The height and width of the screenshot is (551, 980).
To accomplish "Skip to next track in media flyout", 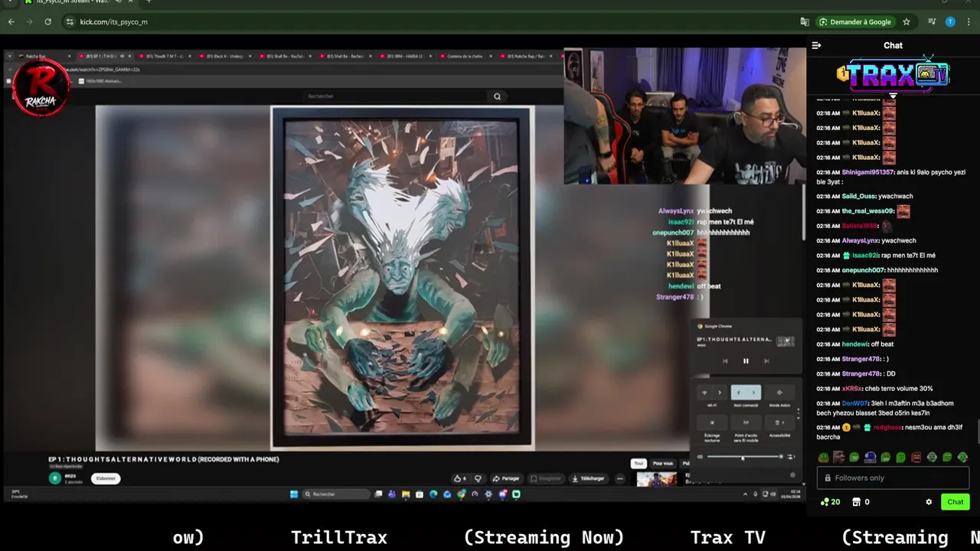I will (766, 361).
